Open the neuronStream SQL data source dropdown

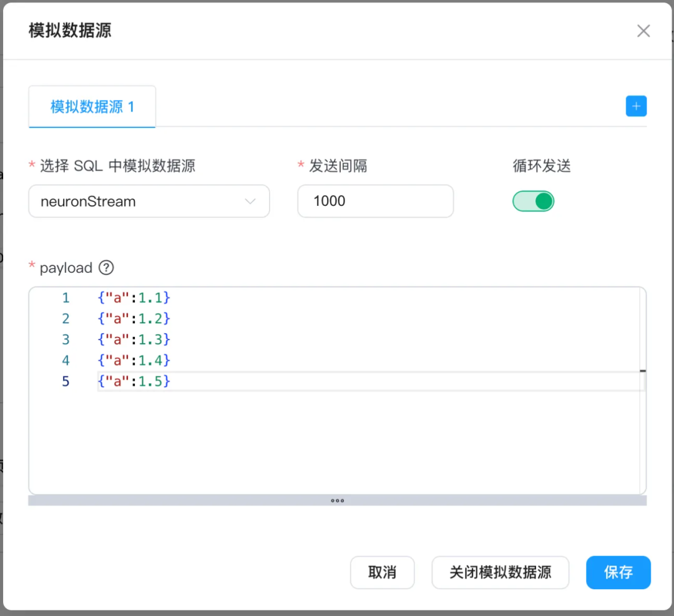(149, 201)
